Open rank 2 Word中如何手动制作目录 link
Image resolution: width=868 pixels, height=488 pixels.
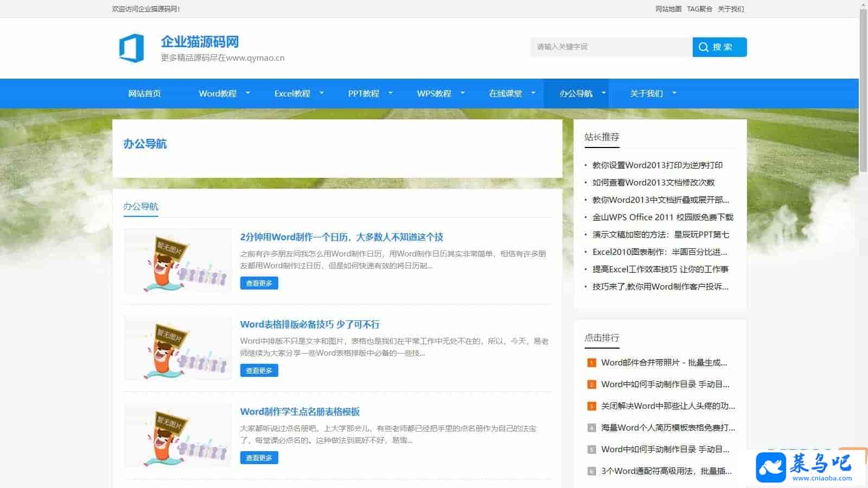tap(665, 384)
